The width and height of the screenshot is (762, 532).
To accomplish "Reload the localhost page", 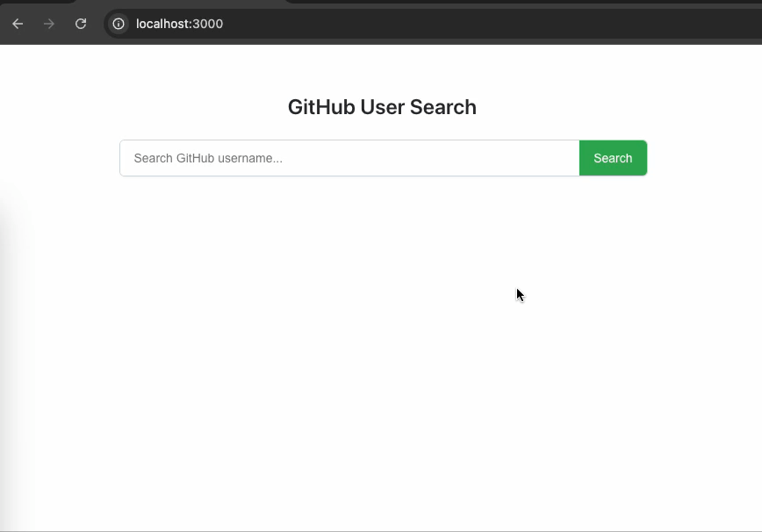I will [x=81, y=24].
